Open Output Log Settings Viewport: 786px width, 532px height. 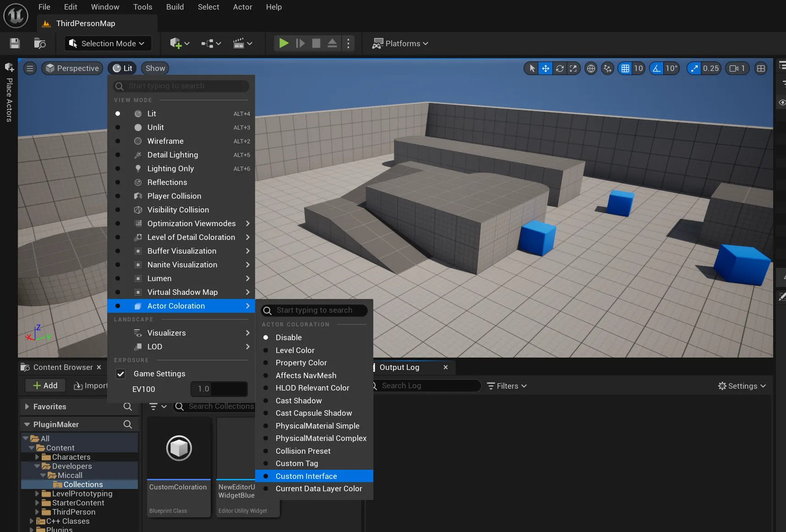point(742,386)
